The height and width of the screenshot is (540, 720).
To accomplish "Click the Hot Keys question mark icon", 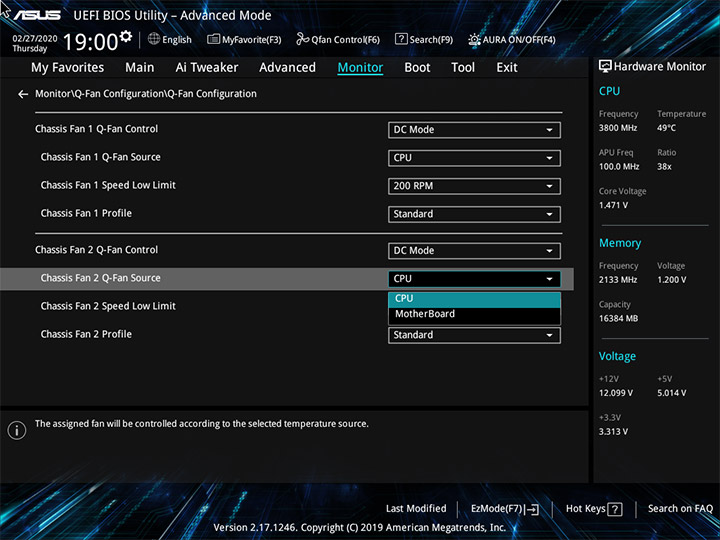I will tap(615, 509).
